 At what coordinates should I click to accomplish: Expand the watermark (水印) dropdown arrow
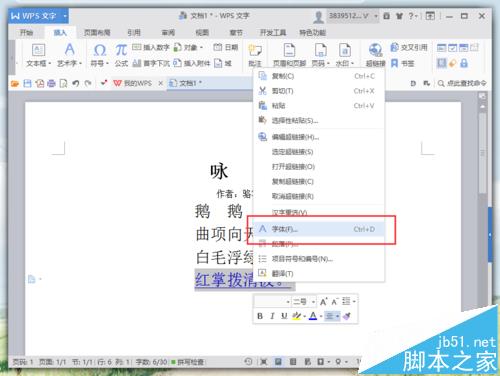point(353,63)
